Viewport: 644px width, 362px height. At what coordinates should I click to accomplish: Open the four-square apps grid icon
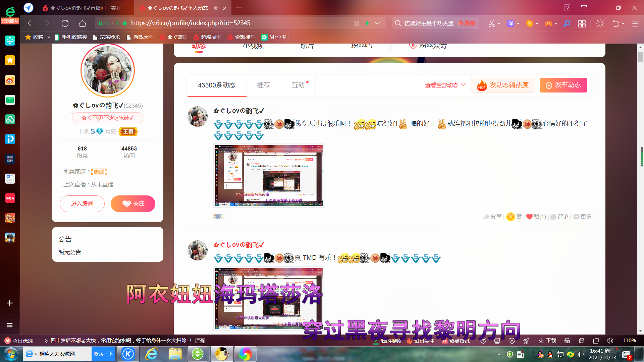(582, 23)
